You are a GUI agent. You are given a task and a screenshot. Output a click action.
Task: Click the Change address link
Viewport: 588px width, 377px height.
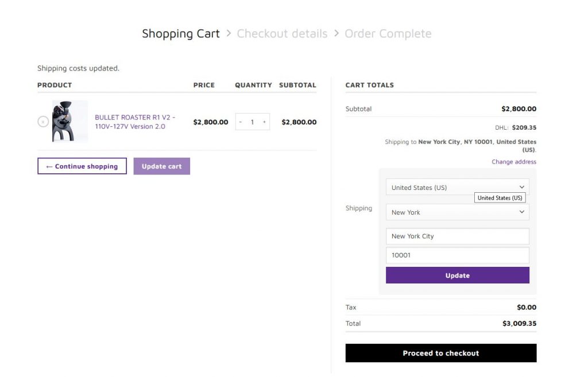[x=513, y=162]
